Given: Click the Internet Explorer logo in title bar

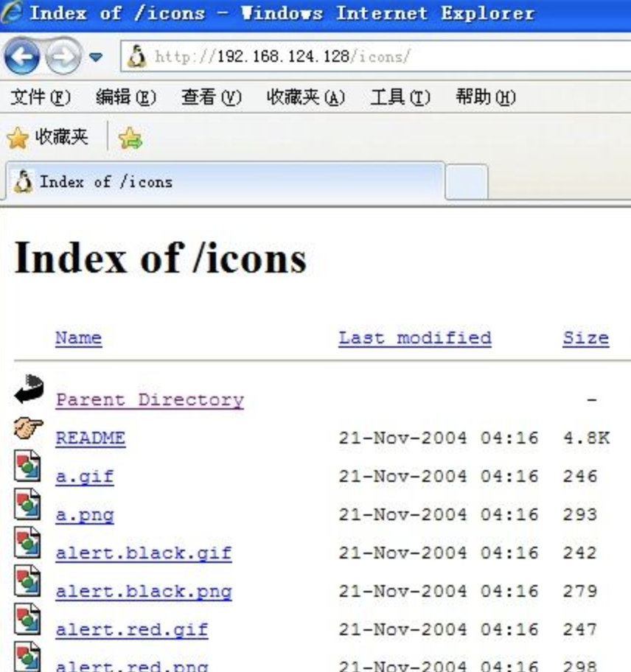Looking at the screenshot, I should pyautogui.click(x=11, y=12).
